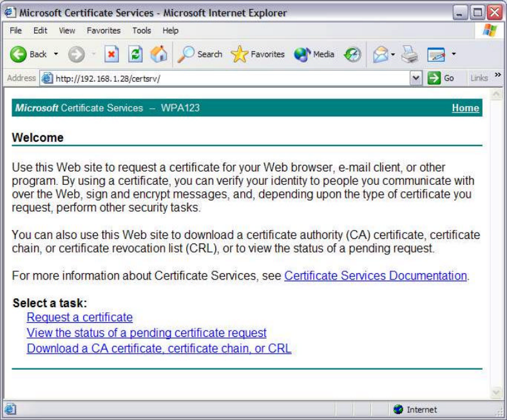This screenshot has width=507, height=420.
Task: Click the scrollbar down arrow
Action: coord(496,392)
